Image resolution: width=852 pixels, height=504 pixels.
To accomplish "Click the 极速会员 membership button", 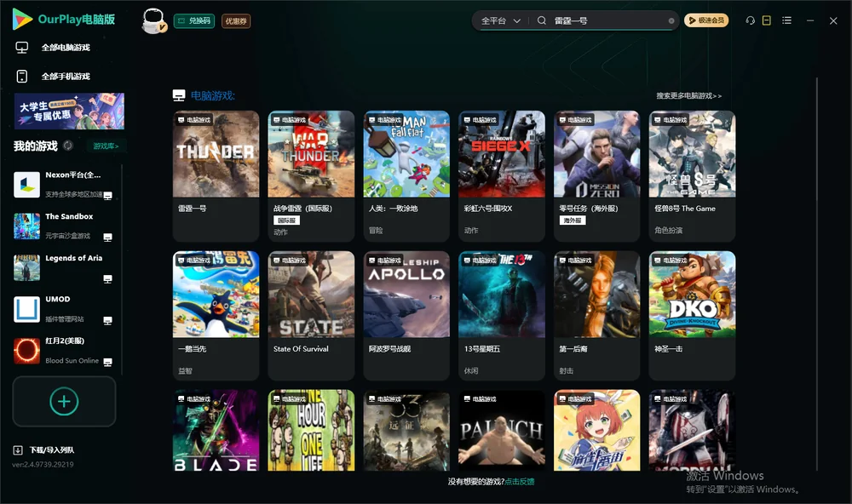I will (x=705, y=20).
